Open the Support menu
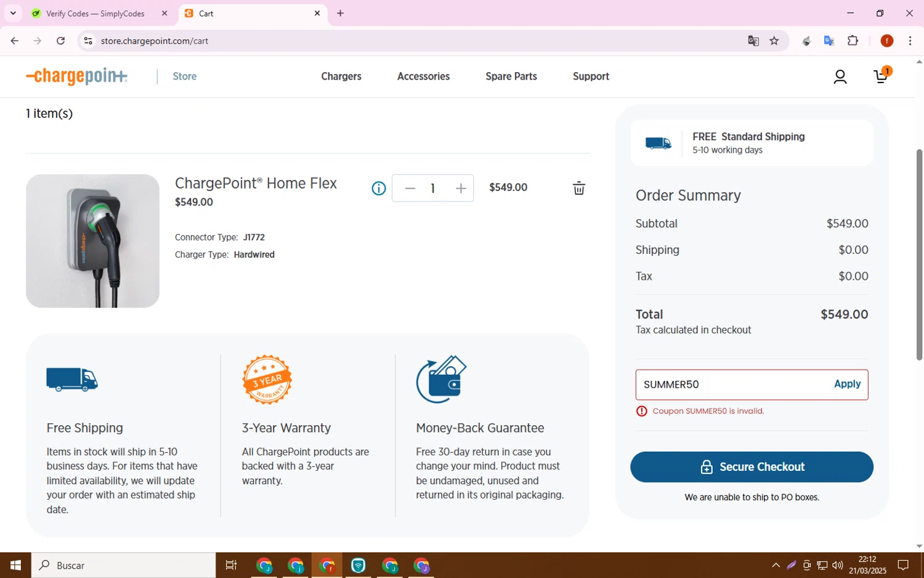 tap(591, 76)
